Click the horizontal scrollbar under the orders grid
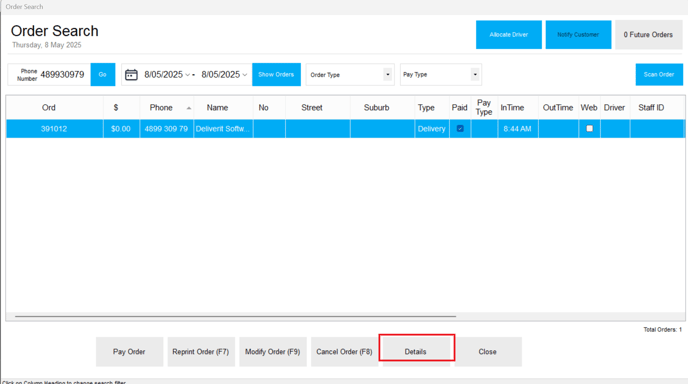This screenshot has width=688, height=384. 235,316
